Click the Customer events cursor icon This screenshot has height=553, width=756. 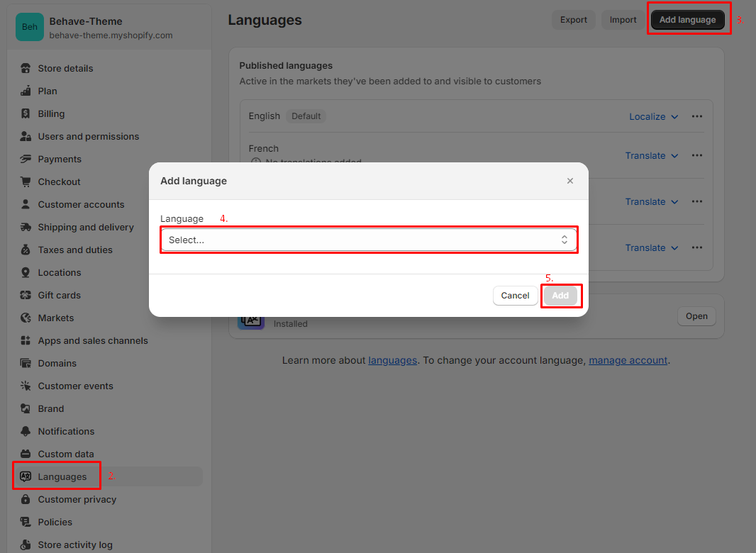(x=26, y=386)
